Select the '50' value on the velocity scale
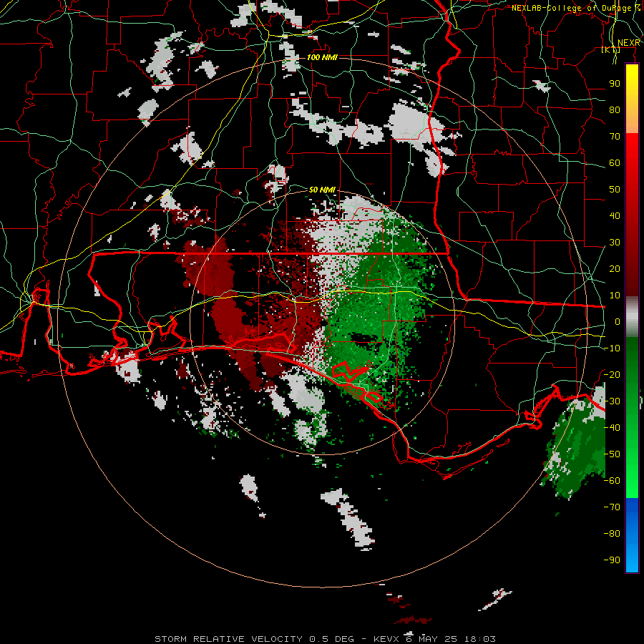 [x=615, y=190]
